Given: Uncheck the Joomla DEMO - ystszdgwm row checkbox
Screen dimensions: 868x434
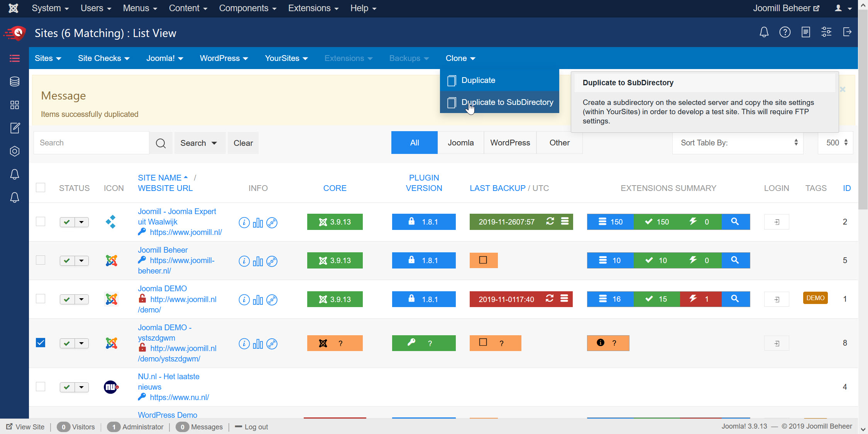Looking at the screenshot, I should [41, 343].
